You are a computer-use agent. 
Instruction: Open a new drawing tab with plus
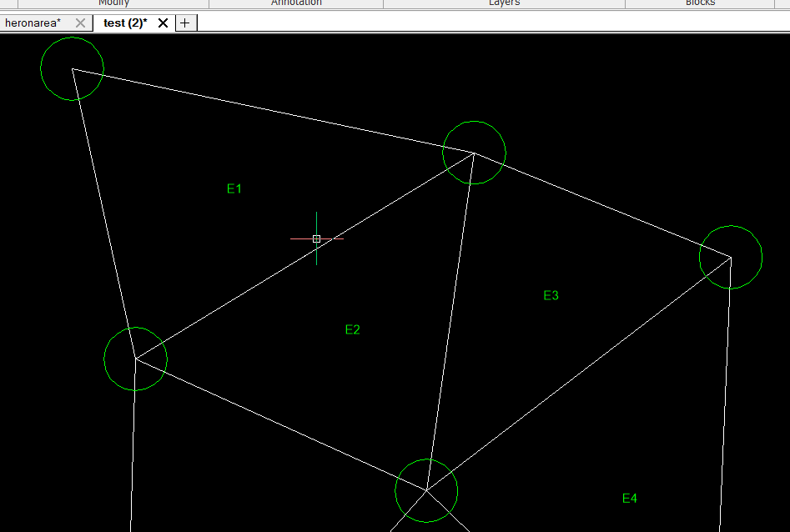click(185, 23)
